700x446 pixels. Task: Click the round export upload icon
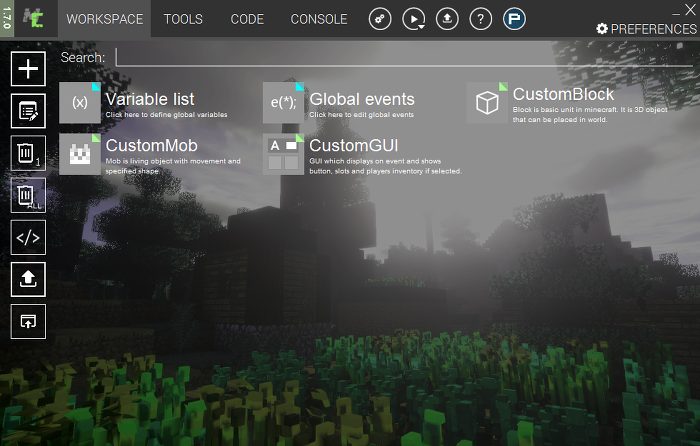[447, 19]
